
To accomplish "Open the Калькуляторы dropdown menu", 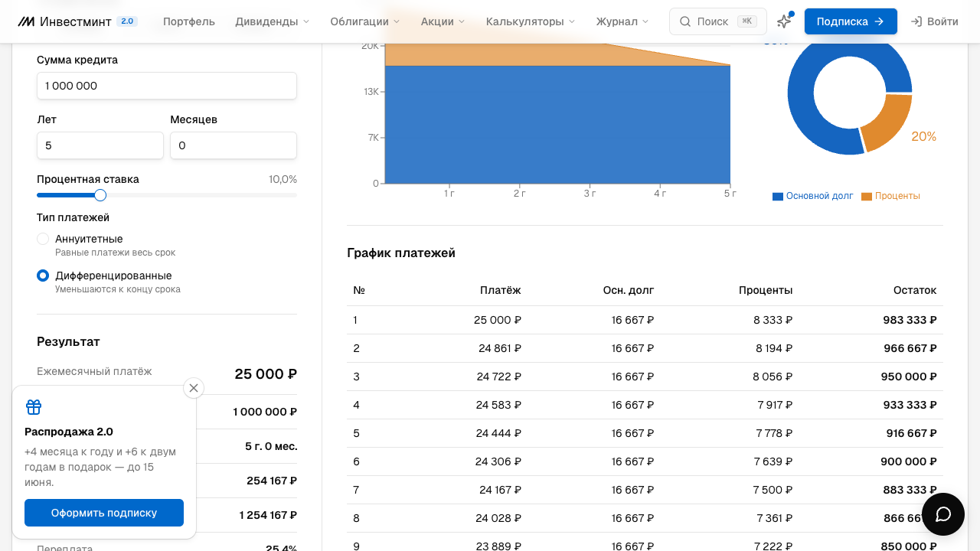I will coord(530,21).
